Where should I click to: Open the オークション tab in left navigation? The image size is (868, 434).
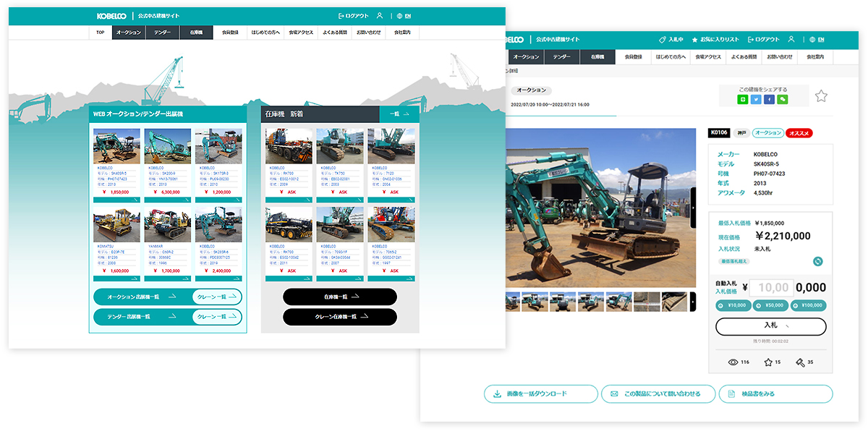coord(128,33)
